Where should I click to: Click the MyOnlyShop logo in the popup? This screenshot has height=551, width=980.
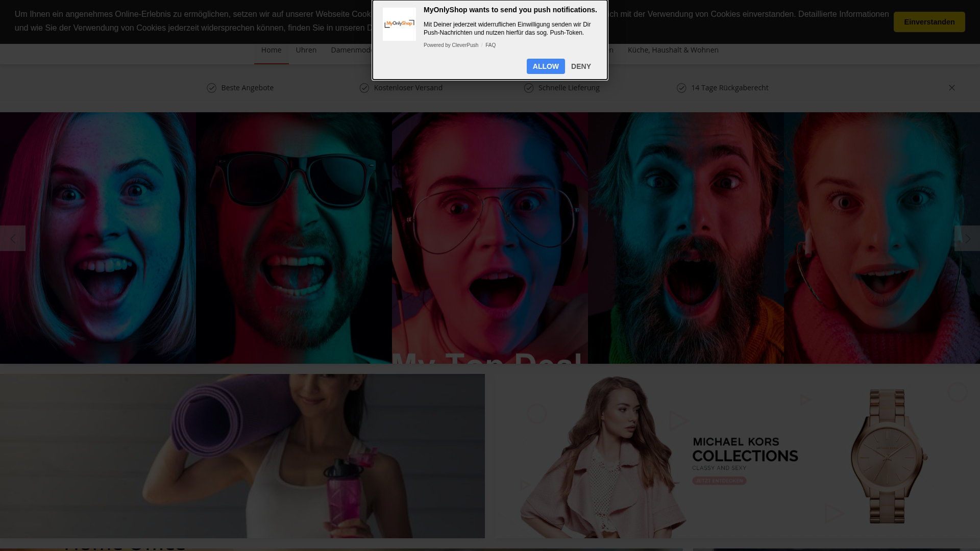399,24
